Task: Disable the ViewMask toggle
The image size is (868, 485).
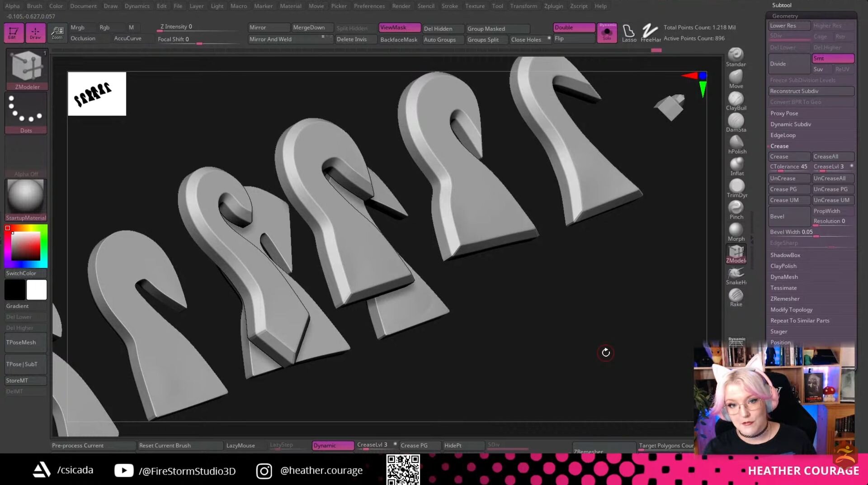Action: coord(400,28)
